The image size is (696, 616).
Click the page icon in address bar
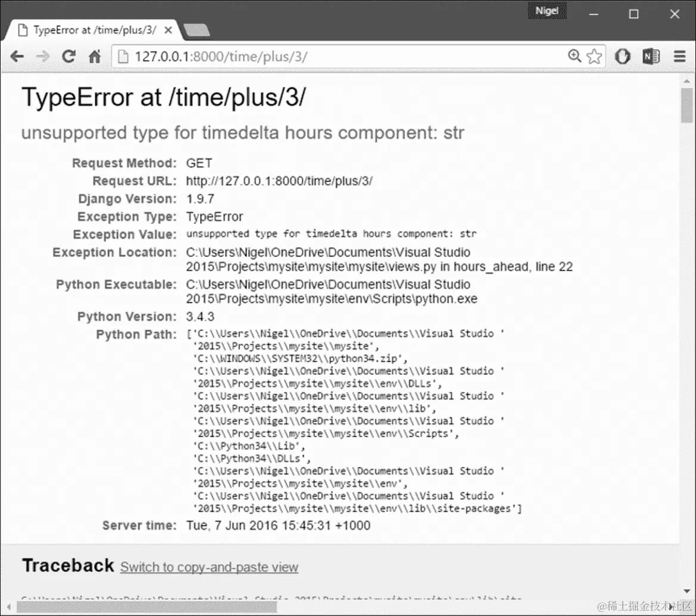pos(123,57)
